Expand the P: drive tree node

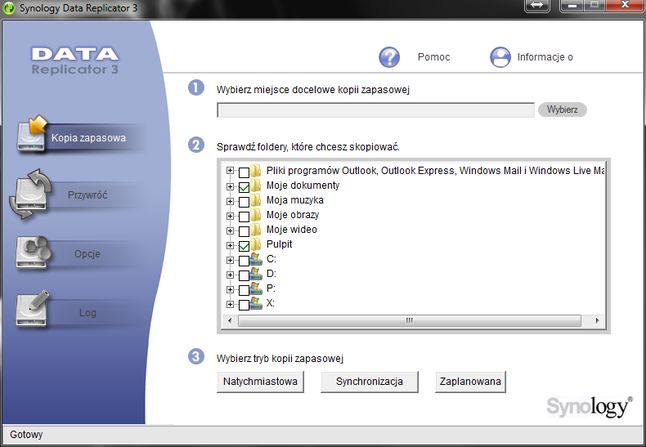(230, 289)
